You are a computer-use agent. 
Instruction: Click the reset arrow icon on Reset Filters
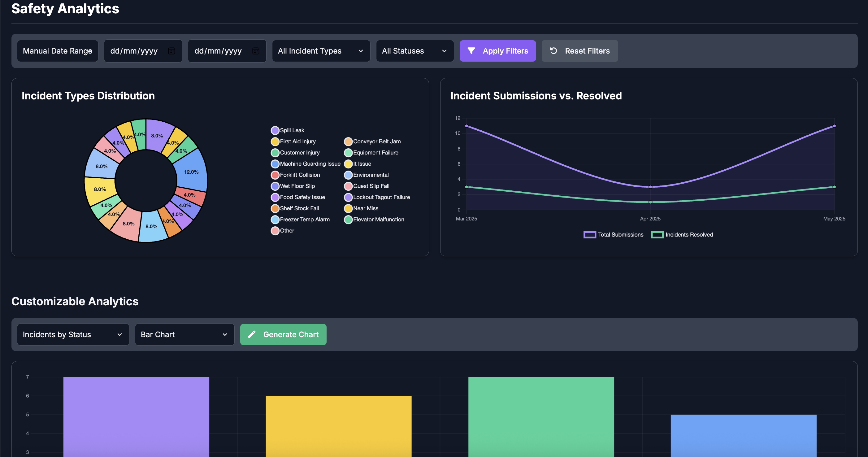[x=553, y=51]
